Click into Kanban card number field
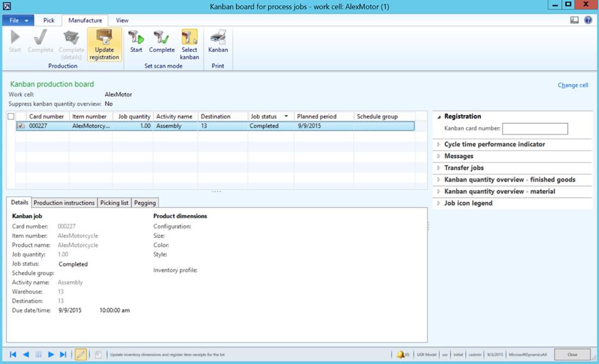The width and height of the screenshot is (599, 364). tap(535, 129)
